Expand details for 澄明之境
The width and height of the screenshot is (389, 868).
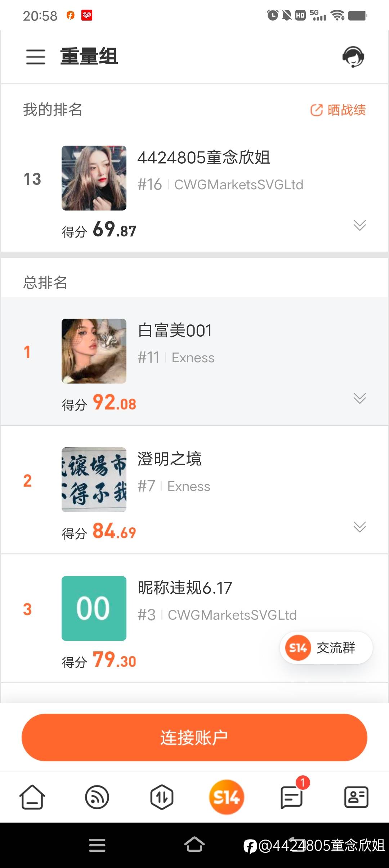(x=359, y=527)
